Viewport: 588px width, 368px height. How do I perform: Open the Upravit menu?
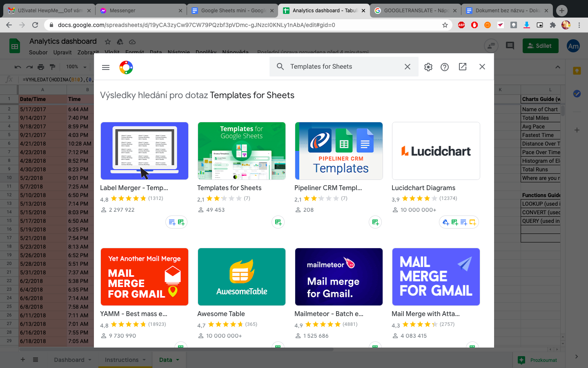(x=62, y=52)
